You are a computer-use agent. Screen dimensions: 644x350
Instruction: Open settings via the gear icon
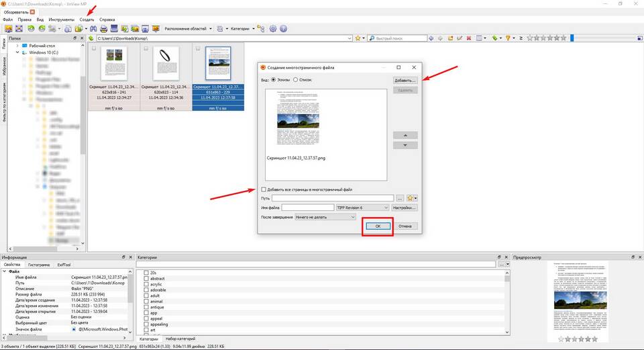(x=273, y=29)
